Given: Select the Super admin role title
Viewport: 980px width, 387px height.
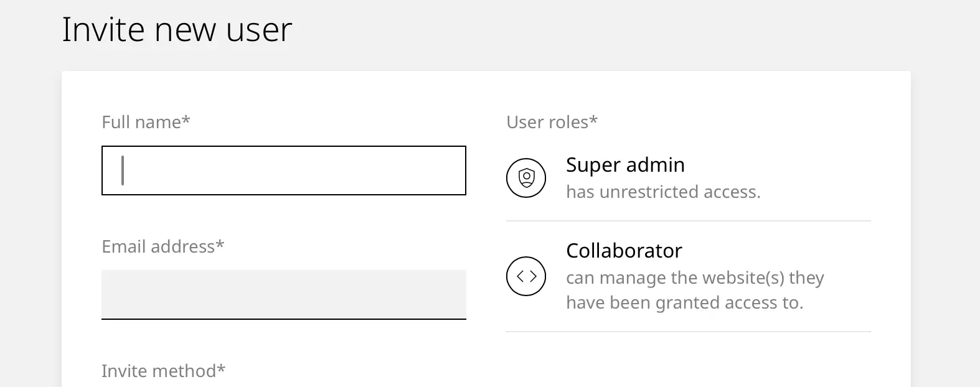Looking at the screenshot, I should pos(625,165).
